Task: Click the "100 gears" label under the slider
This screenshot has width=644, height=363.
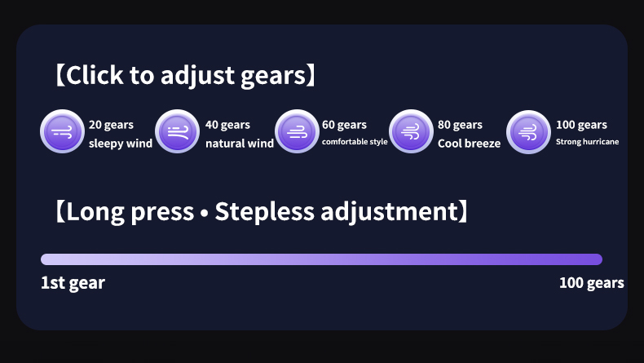Action: coord(591,283)
